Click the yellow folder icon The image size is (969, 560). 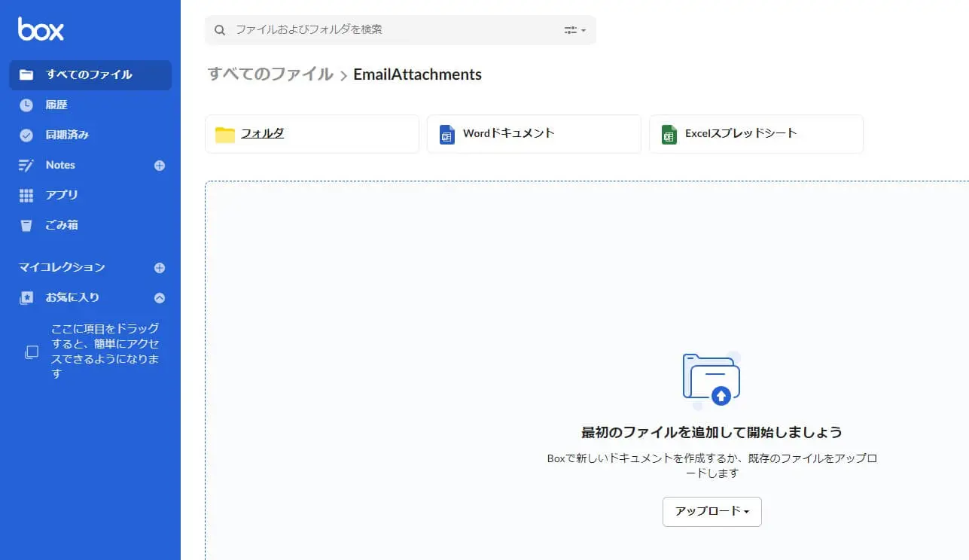point(225,135)
